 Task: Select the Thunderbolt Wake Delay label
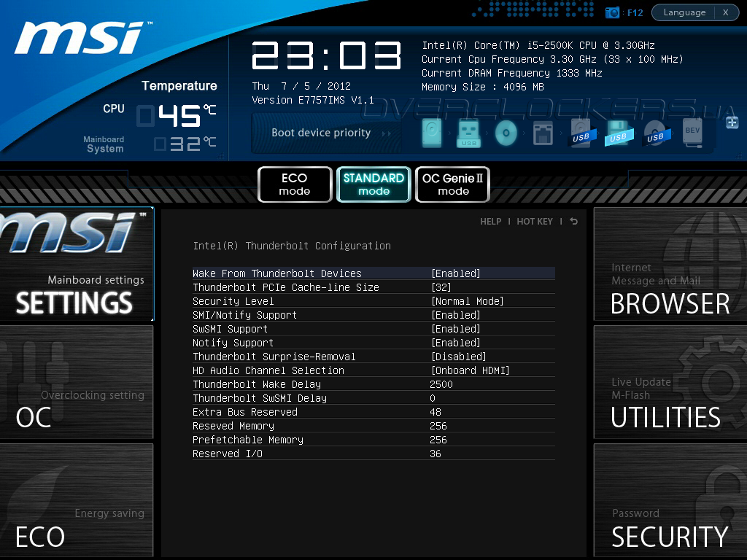(x=257, y=384)
